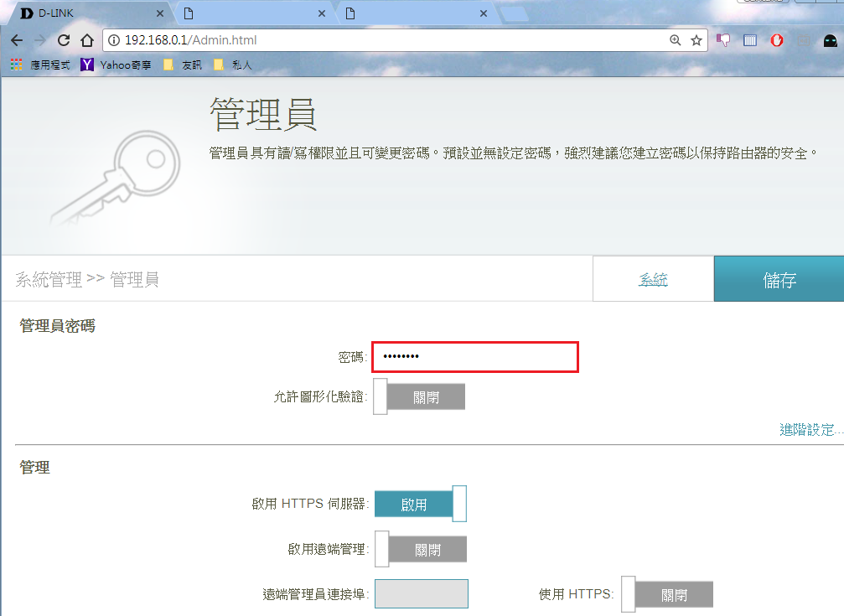Reload the router admin page
The image size is (844, 616).
(64, 40)
